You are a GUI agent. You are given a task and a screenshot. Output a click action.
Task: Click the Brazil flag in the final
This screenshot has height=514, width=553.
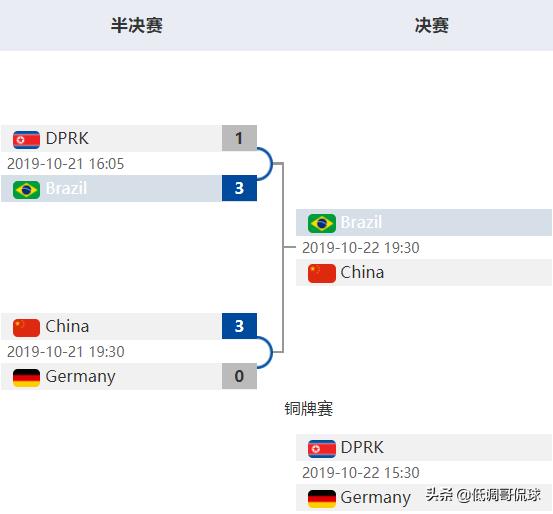[x=321, y=223]
